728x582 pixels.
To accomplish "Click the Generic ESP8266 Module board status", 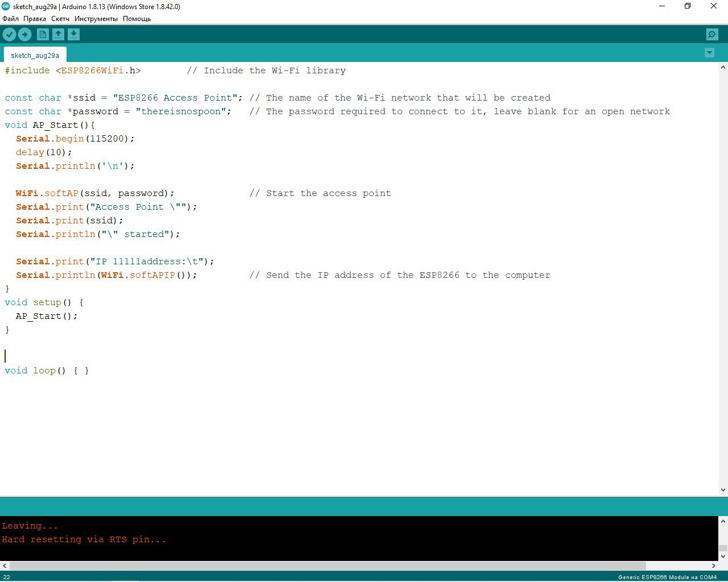I will click(x=667, y=577).
